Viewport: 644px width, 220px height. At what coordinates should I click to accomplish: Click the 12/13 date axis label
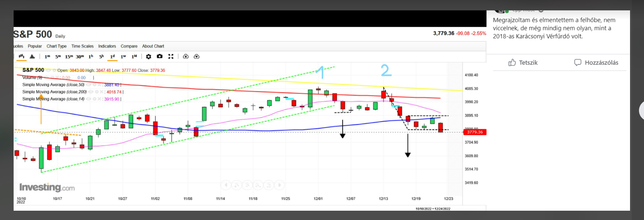[383, 199]
